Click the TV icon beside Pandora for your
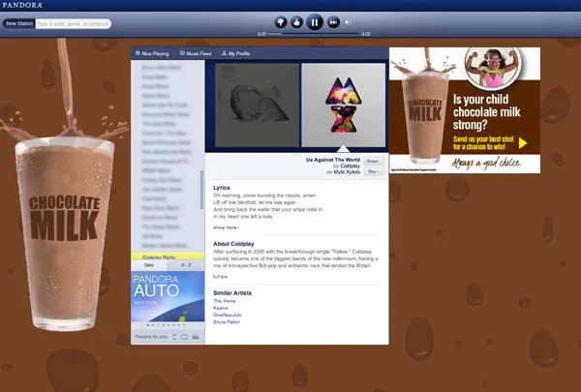Screen dimensions: 581x392 coord(184,337)
